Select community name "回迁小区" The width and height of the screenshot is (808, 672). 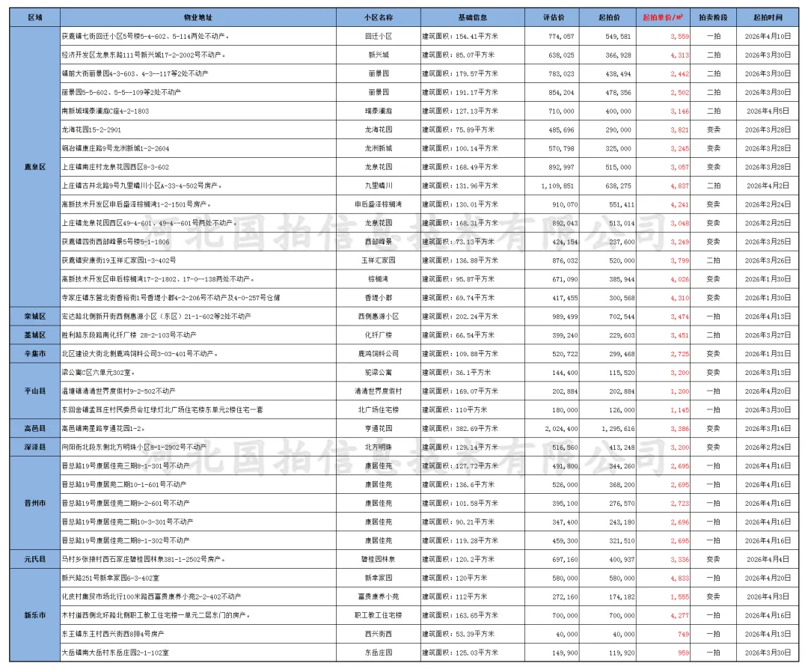(379, 36)
